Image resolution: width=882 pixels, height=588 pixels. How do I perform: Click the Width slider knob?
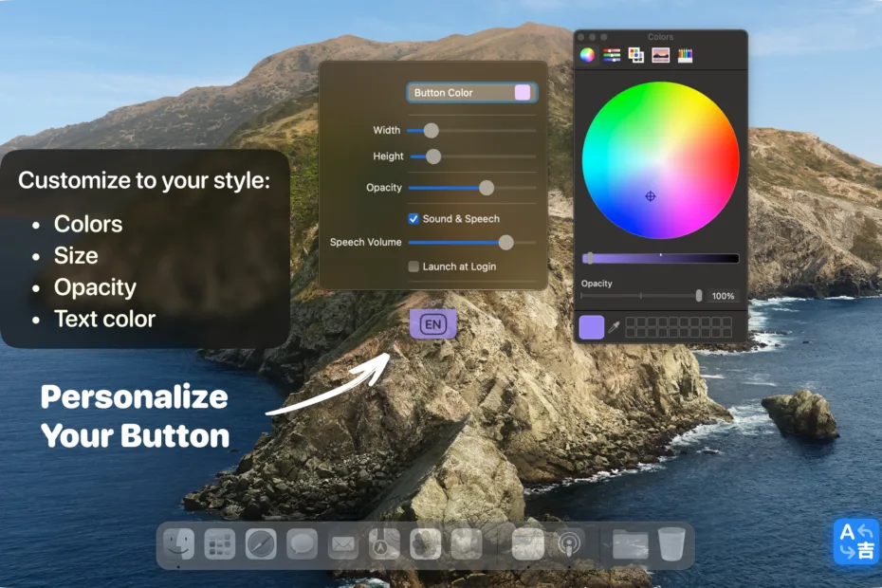point(431,131)
